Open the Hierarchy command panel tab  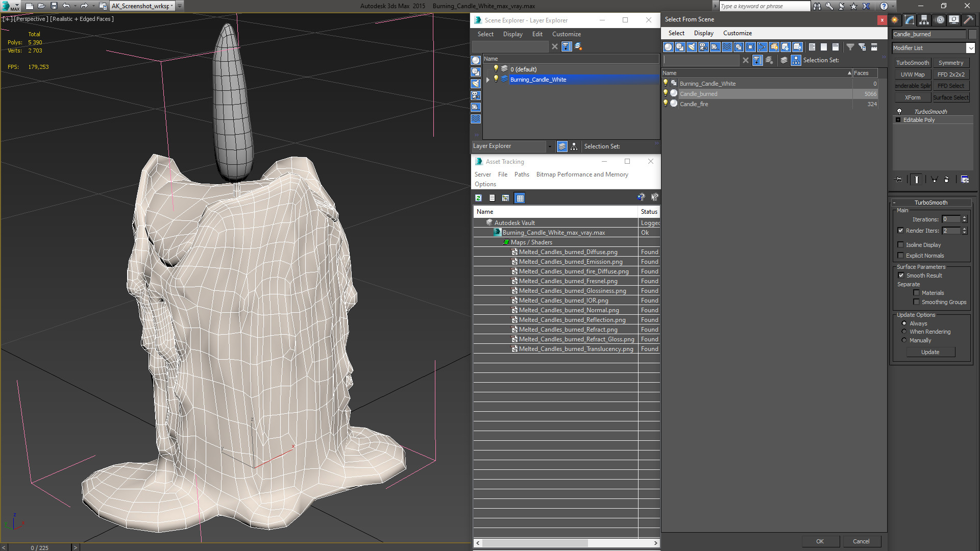tap(924, 20)
